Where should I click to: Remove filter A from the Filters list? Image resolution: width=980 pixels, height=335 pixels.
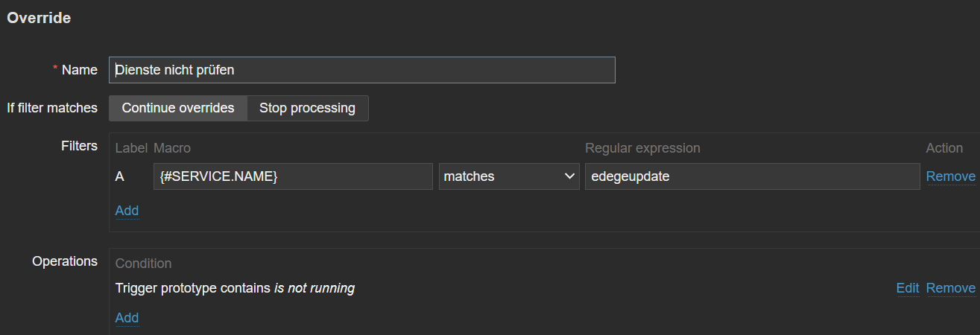(950, 176)
